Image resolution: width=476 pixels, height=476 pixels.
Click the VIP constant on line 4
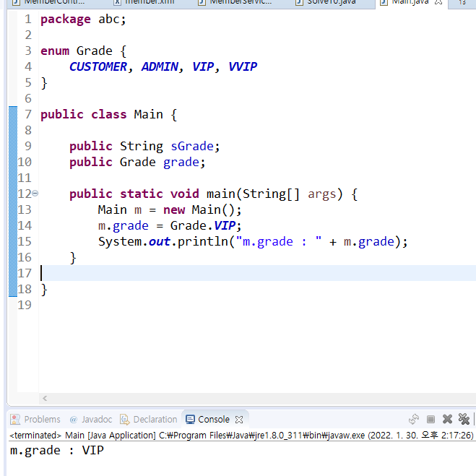203,66
